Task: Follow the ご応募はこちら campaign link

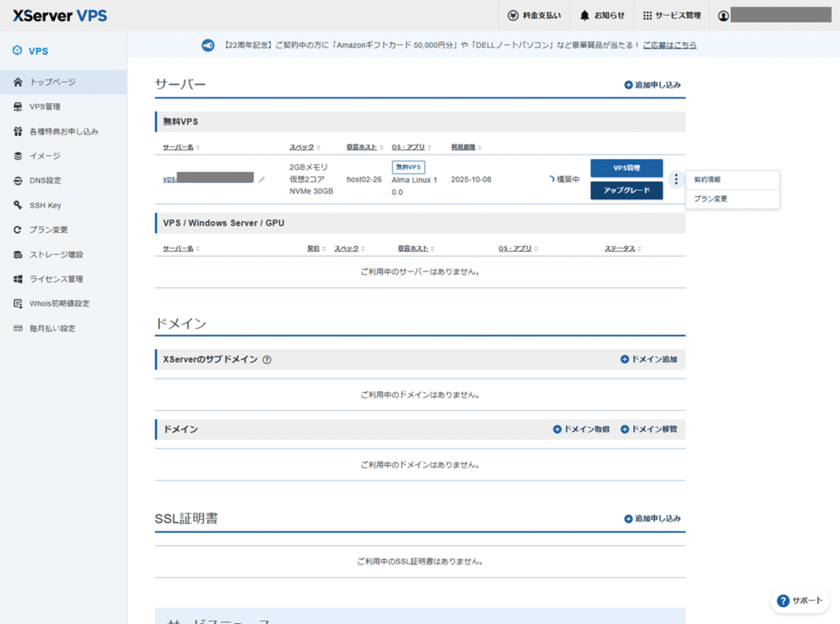Action: point(669,45)
